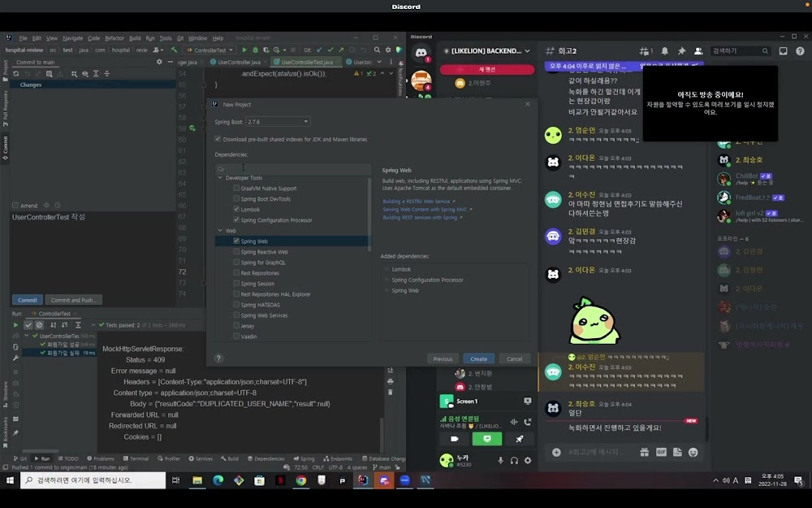Check Spring Reactive Web dependency
This screenshot has width=812, height=508.
tap(236, 251)
